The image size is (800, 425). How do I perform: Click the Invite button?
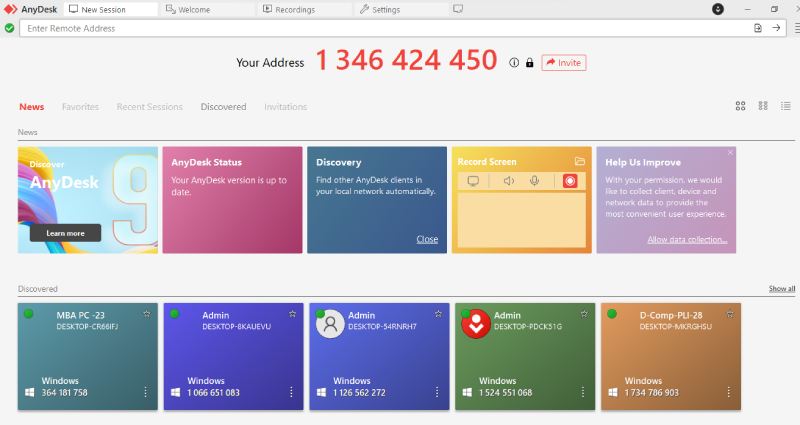coord(564,62)
